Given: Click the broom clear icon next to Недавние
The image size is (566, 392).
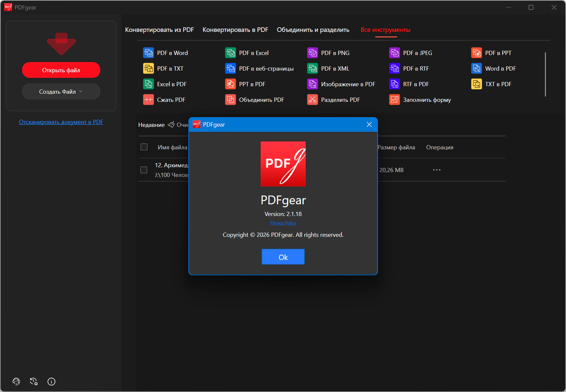Looking at the screenshot, I should [171, 125].
